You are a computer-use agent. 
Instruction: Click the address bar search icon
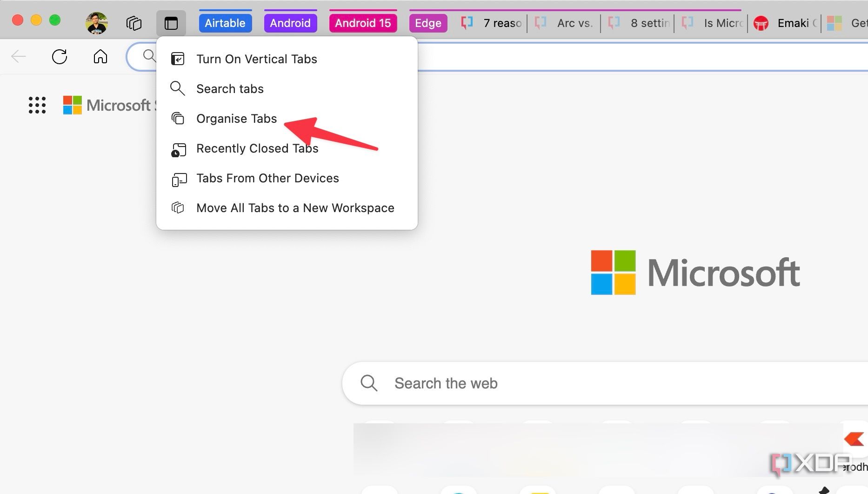point(149,56)
